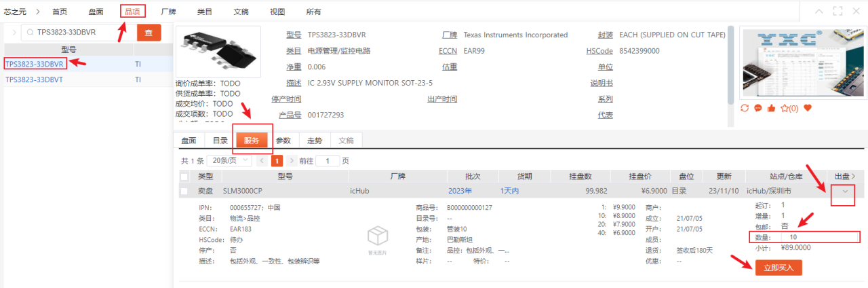Click Texas Instruments Incorporated manufacturer text
This screenshot has height=288, width=868.
pos(515,35)
